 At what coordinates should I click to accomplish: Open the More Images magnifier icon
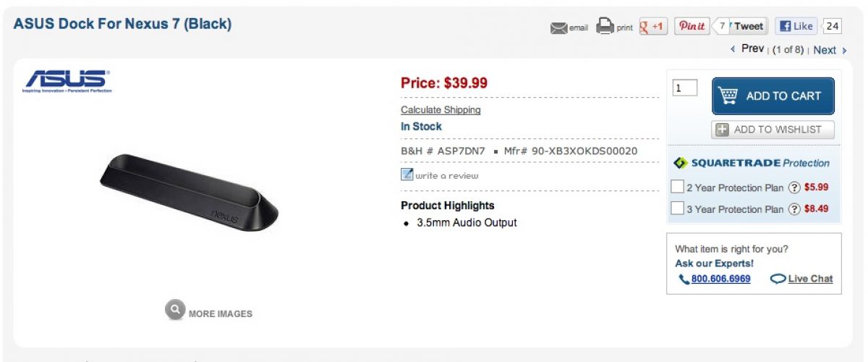[174, 311]
